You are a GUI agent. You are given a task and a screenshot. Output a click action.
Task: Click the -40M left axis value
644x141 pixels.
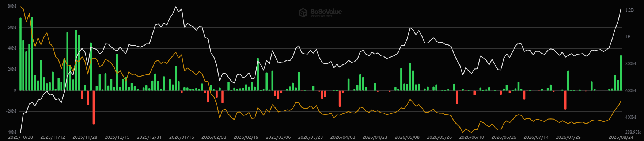pyautogui.click(x=11, y=132)
